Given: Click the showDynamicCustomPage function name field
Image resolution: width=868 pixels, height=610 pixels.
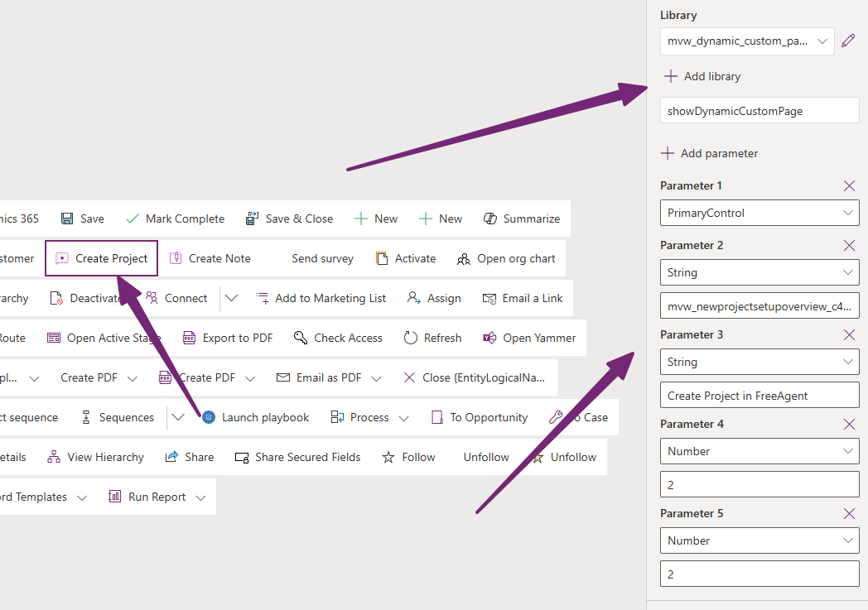Looking at the screenshot, I should (x=759, y=111).
